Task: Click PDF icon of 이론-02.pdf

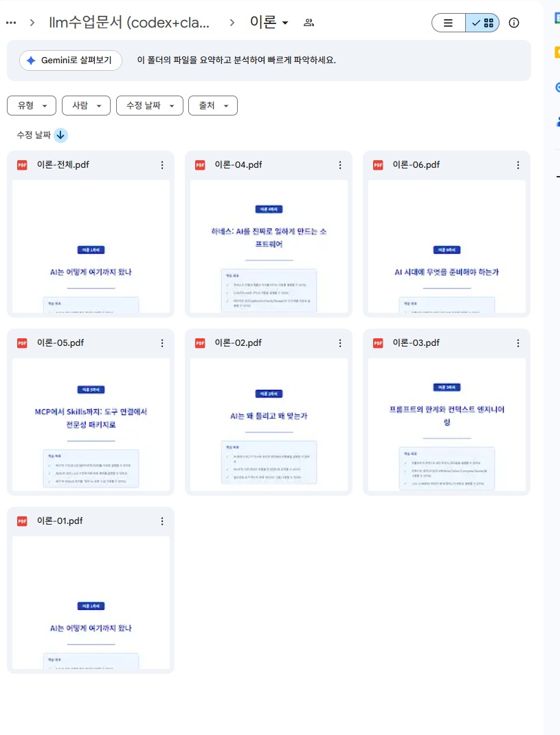Action: pyautogui.click(x=200, y=343)
